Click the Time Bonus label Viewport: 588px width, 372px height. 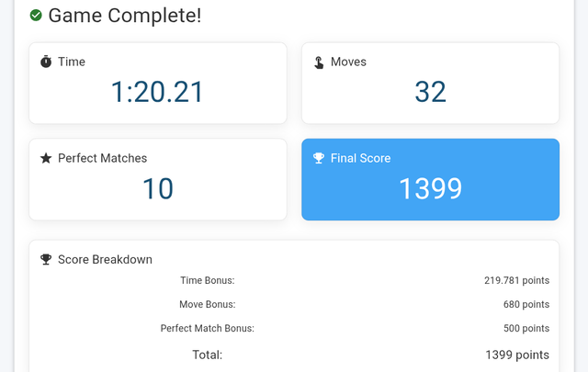[x=208, y=280]
